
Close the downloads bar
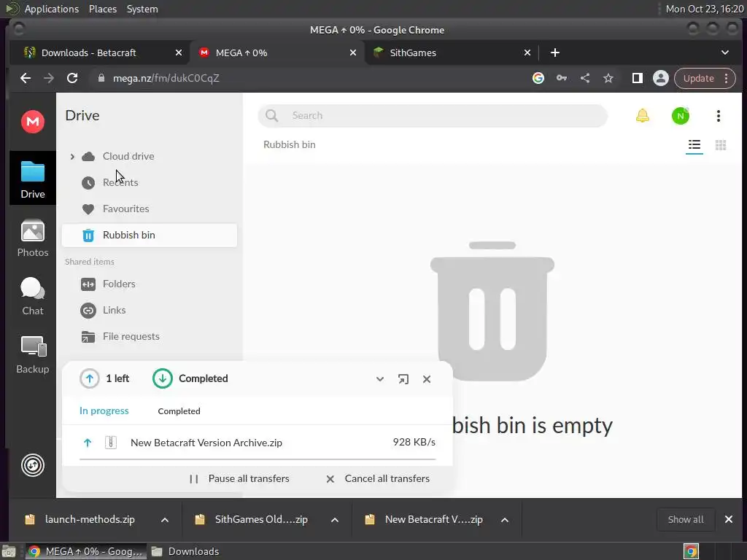pyautogui.click(x=729, y=519)
